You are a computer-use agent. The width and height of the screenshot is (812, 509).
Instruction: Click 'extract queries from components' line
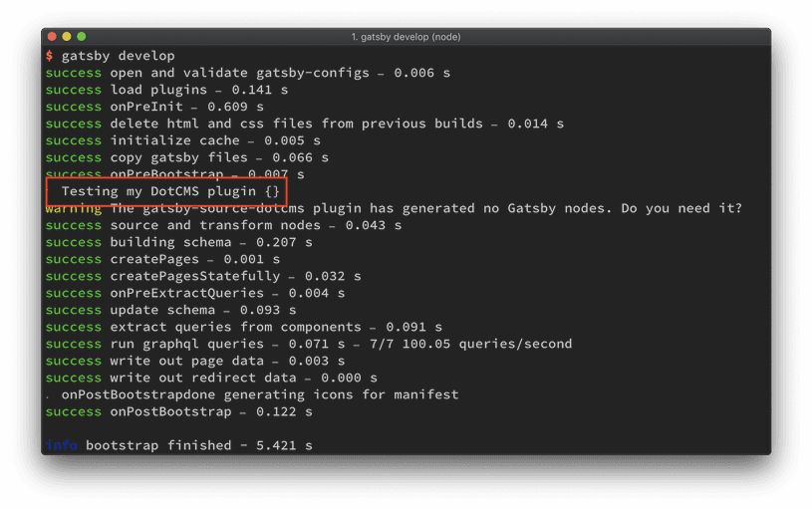(x=243, y=327)
